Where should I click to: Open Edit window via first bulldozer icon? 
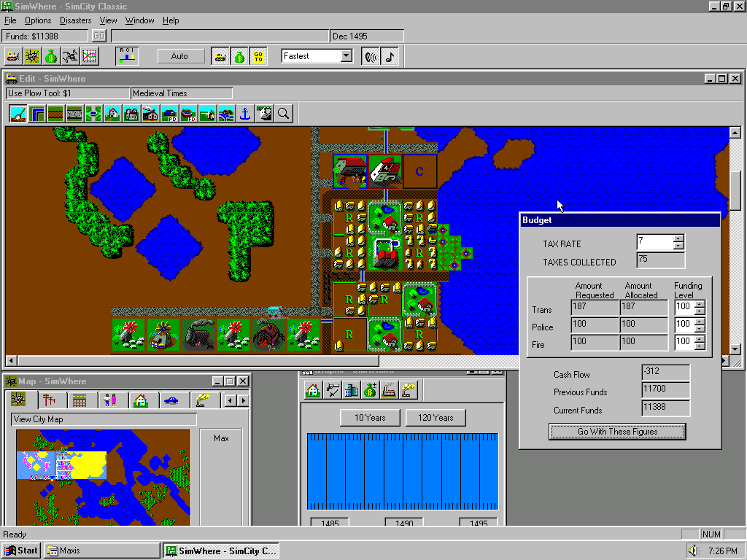13,56
